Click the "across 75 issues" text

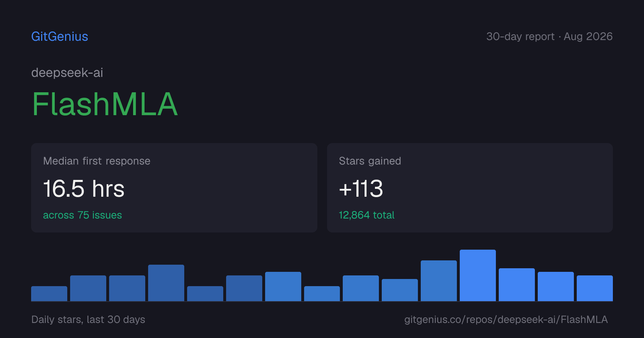tap(83, 215)
